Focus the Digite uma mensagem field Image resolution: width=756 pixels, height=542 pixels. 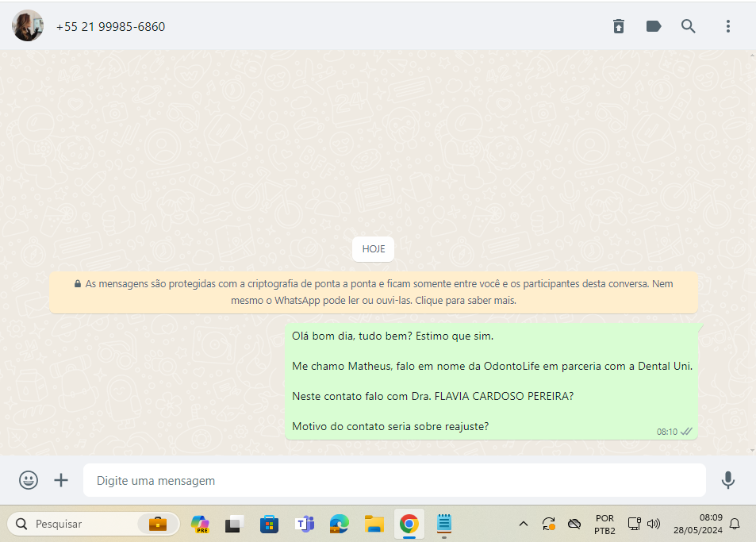394,480
